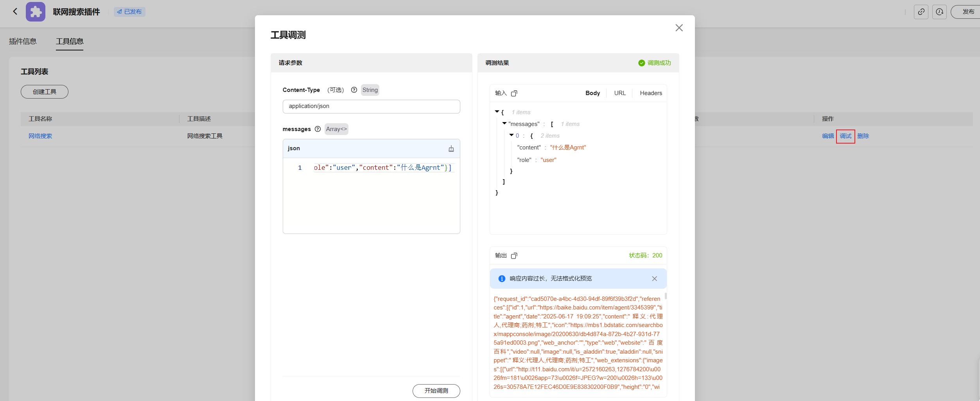Dismiss the 响应内容过长 notice

coord(654,279)
